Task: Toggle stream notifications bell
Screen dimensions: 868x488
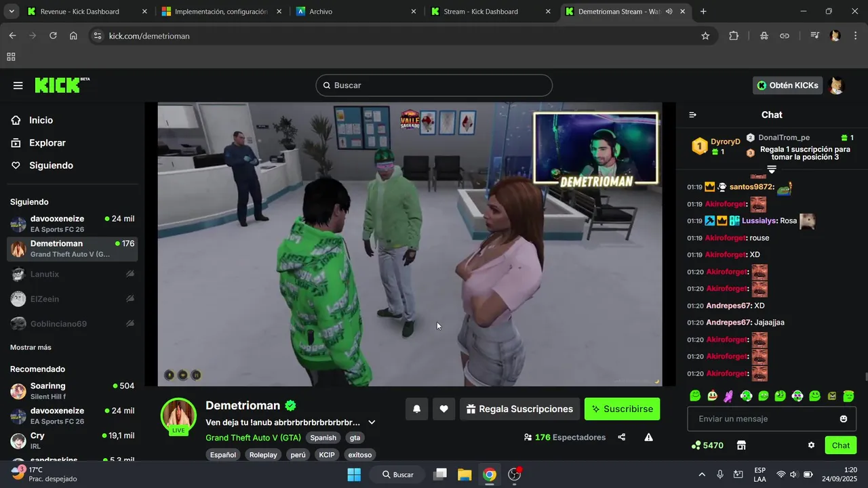Action: pyautogui.click(x=417, y=409)
